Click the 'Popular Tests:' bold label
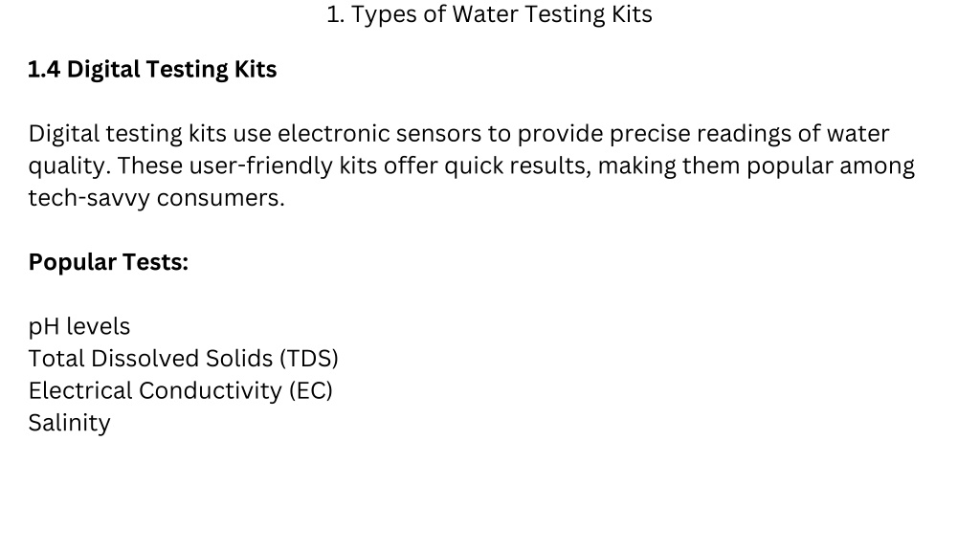This screenshot has width=980, height=551. click(108, 262)
